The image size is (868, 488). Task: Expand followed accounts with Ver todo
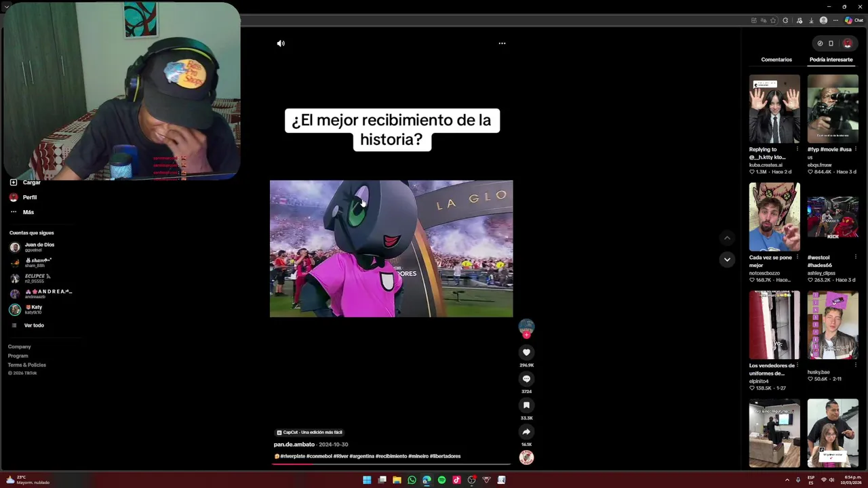pos(28,325)
